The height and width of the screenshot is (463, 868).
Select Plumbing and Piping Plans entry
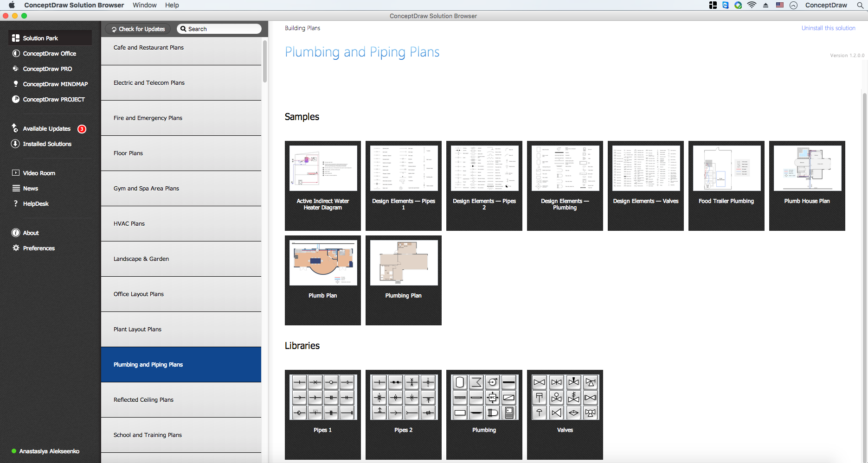tap(181, 365)
